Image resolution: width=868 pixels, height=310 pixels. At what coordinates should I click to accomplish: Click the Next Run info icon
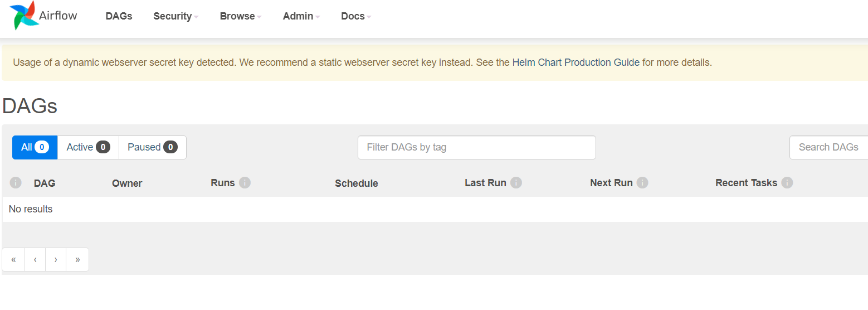tap(642, 182)
